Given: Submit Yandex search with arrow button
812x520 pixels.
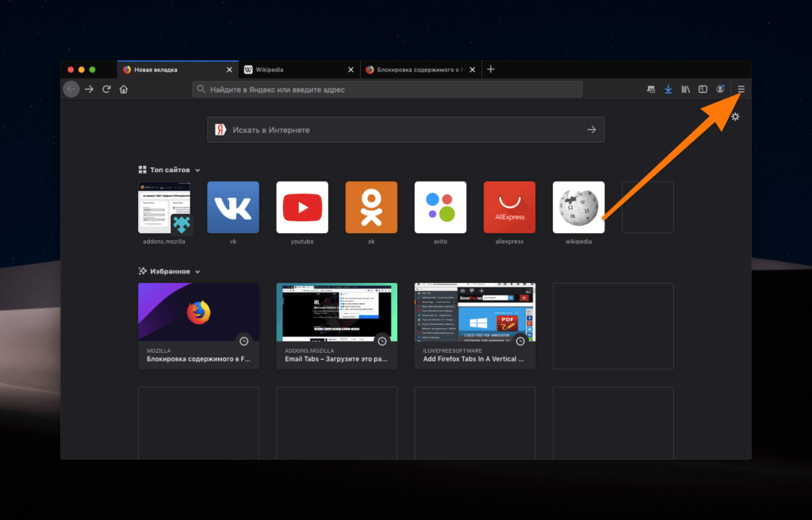Looking at the screenshot, I should tap(592, 130).
